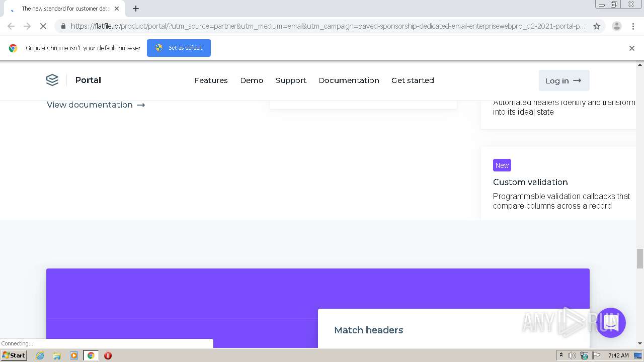644x362 pixels.
Task: Click the page scrollbar thumb
Action: [640, 258]
